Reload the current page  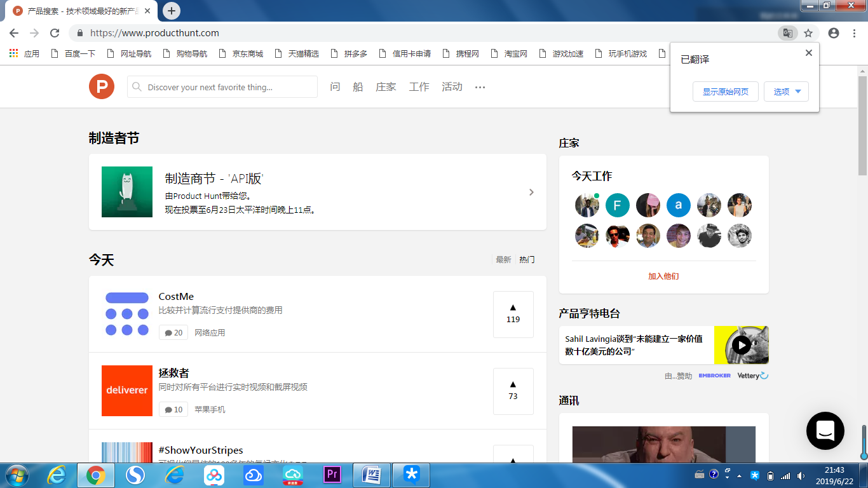click(x=55, y=33)
